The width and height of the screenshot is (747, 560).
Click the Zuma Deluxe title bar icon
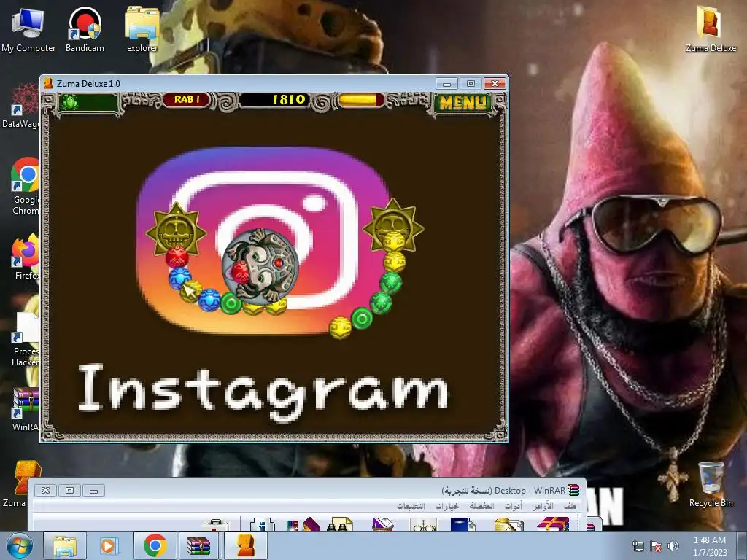point(48,83)
